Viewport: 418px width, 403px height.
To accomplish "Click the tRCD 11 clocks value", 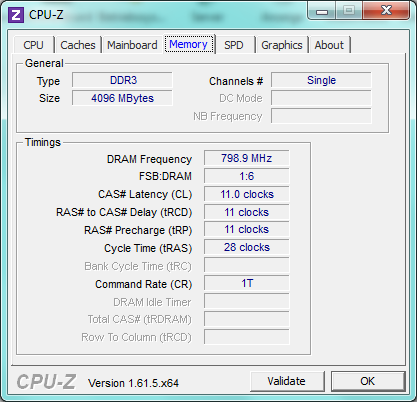I will [x=247, y=212].
